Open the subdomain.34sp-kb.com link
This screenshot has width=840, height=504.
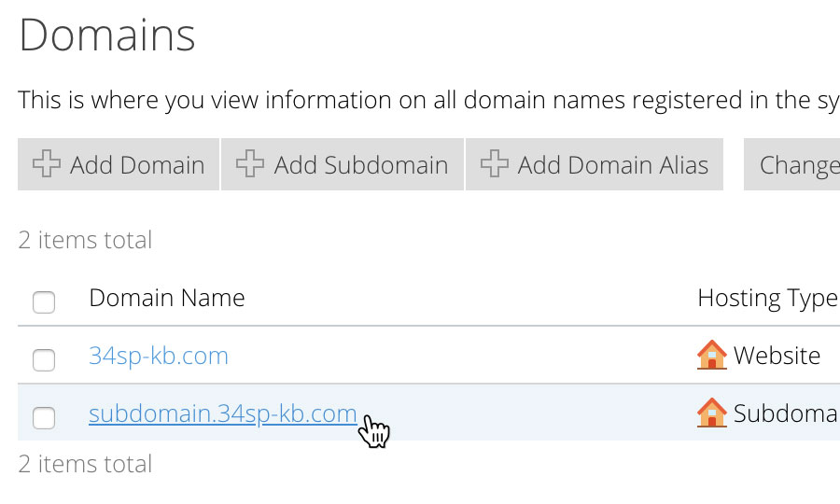[223, 413]
